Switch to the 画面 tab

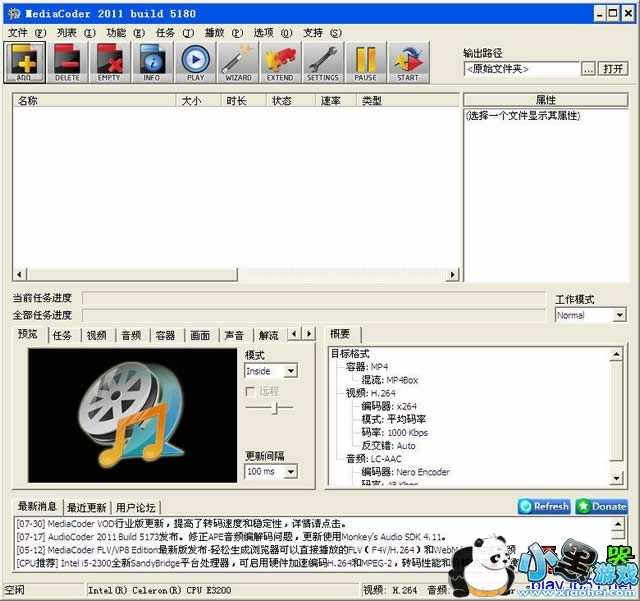pyautogui.click(x=200, y=336)
